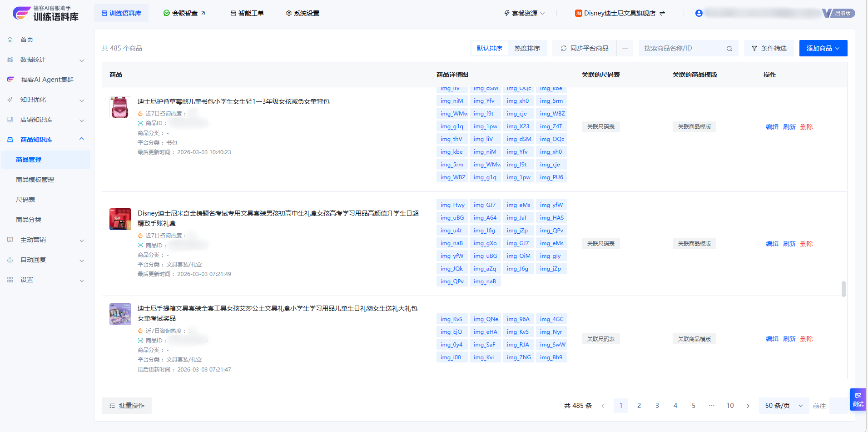Open the 测试 floating chat widget
The width and height of the screenshot is (868, 432).
[x=858, y=400]
